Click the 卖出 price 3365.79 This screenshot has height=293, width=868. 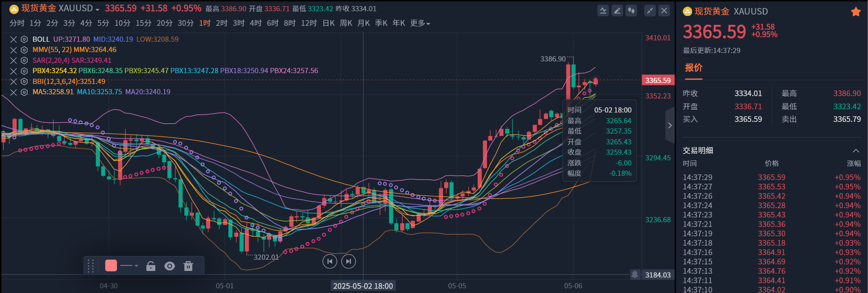click(x=847, y=119)
